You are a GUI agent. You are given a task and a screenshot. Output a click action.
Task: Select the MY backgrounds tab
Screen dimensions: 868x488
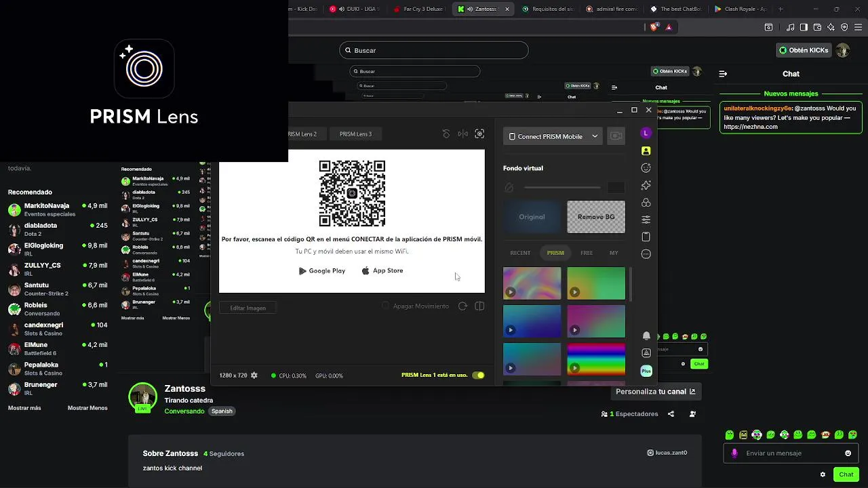pyautogui.click(x=614, y=253)
